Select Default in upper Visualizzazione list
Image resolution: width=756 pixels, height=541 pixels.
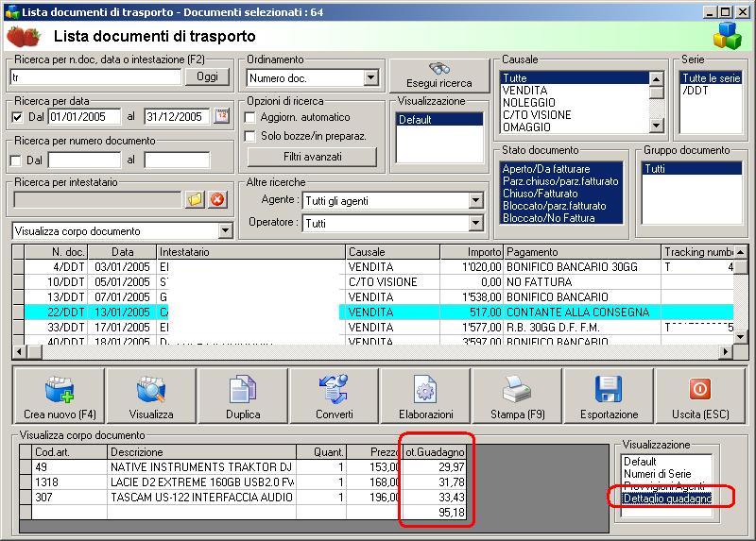[x=439, y=120]
